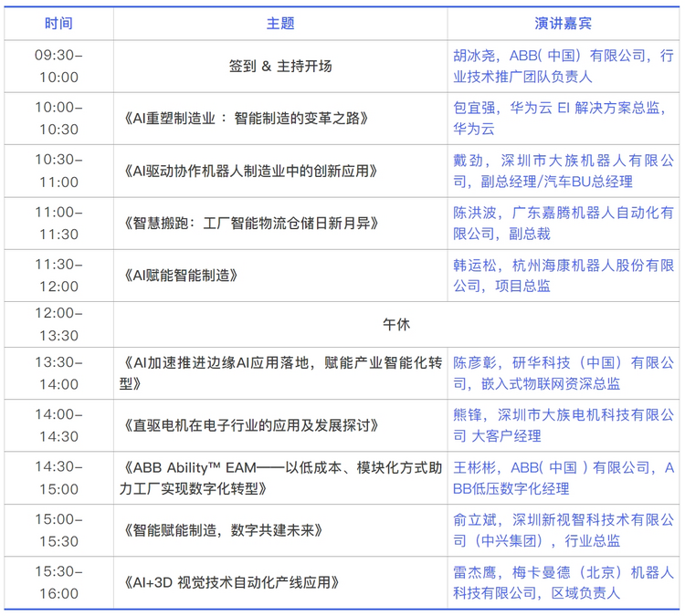Click the 演讲嘉宾 column header
The width and height of the screenshot is (685, 616).
pos(564,23)
